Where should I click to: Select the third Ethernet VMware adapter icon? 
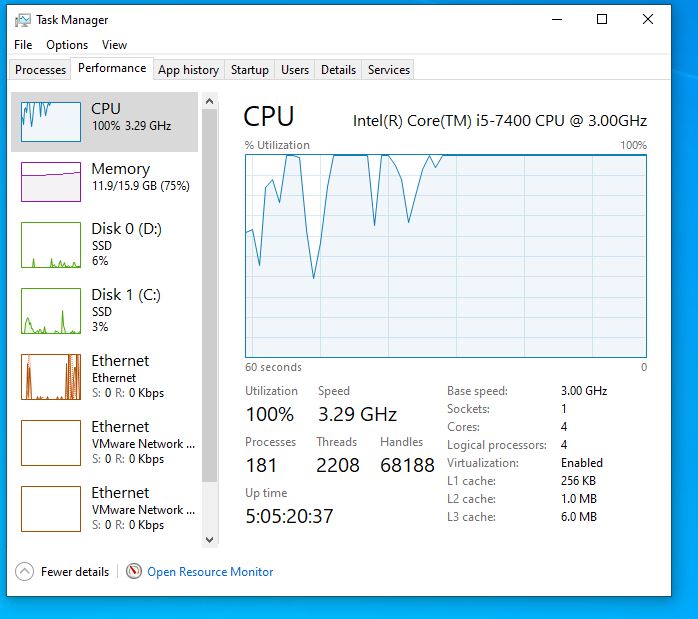coord(51,509)
